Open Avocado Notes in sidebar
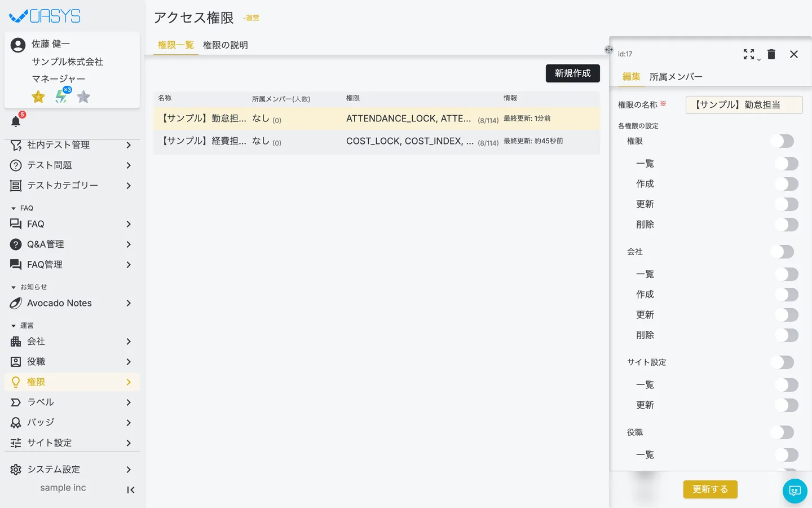 (72, 303)
